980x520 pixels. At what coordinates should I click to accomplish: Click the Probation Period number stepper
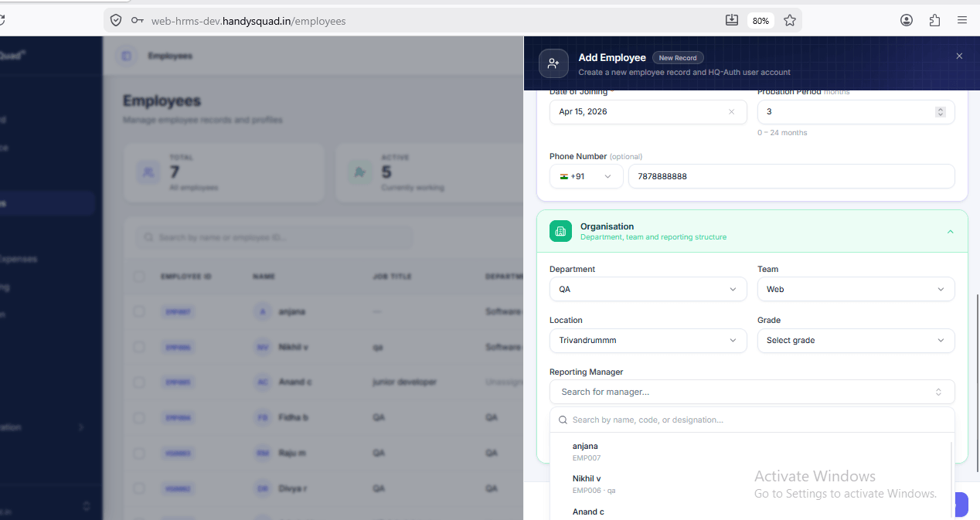940,112
